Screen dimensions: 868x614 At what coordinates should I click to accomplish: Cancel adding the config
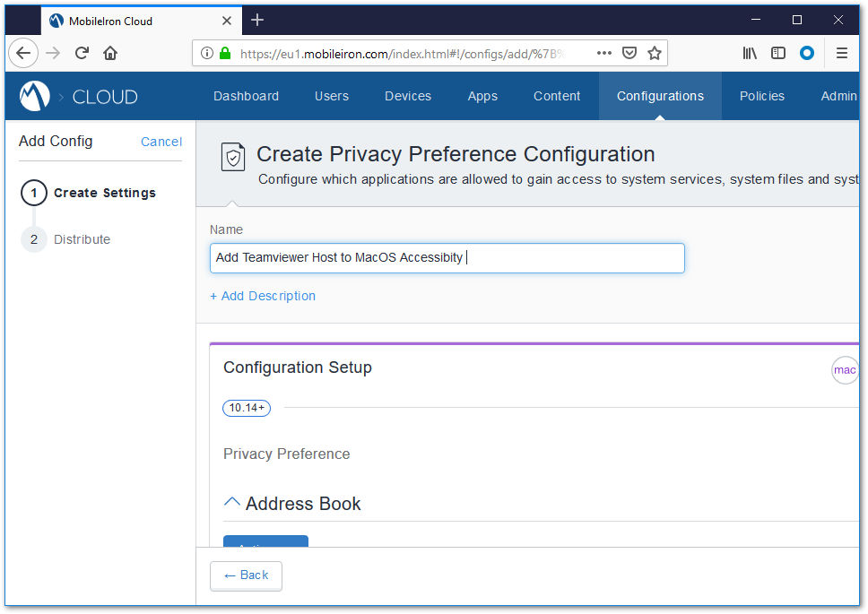pyautogui.click(x=161, y=142)
